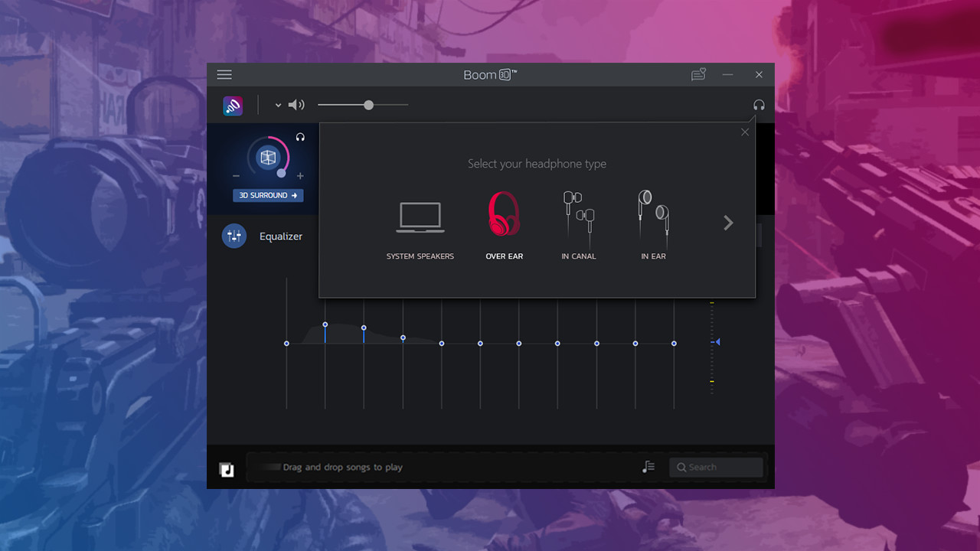Open headphone settings via top-right headphone icon

tap(759, 105)
